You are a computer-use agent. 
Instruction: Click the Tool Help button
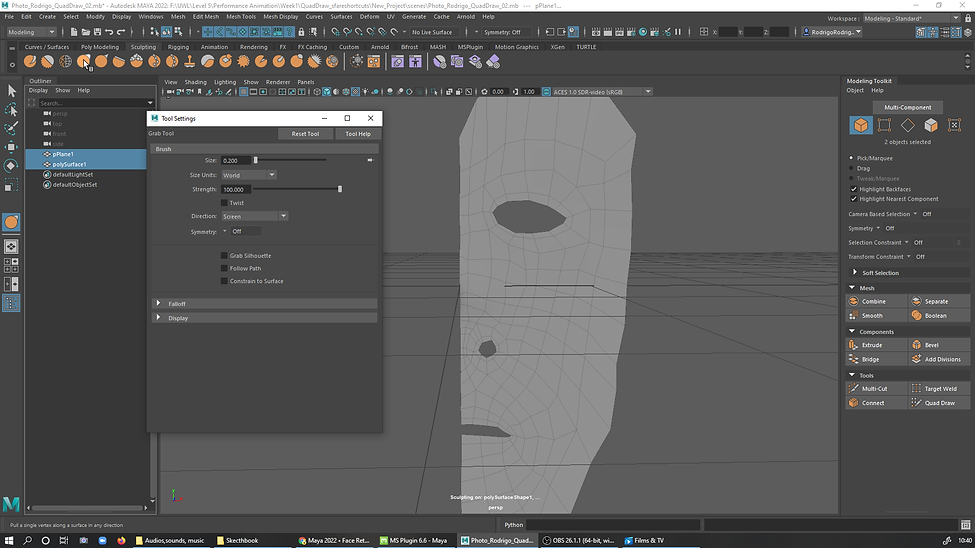[x=358, y=134]
